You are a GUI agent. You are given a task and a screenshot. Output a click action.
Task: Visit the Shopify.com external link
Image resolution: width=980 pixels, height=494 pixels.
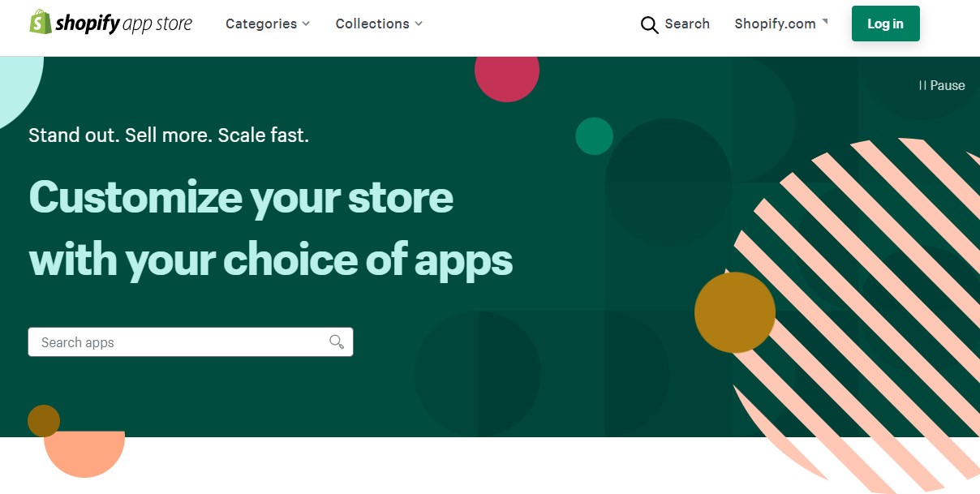point(781,24)
